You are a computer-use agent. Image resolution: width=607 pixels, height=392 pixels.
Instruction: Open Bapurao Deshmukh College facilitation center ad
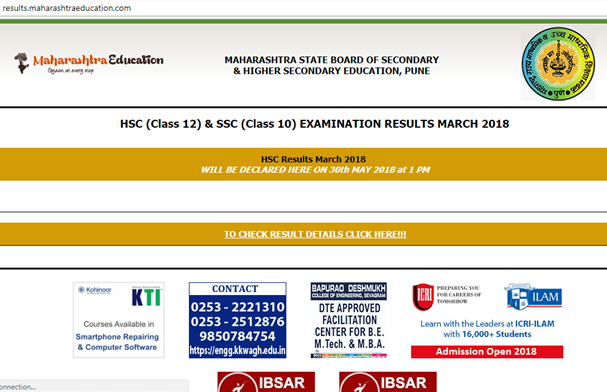(x=348, y=320)
